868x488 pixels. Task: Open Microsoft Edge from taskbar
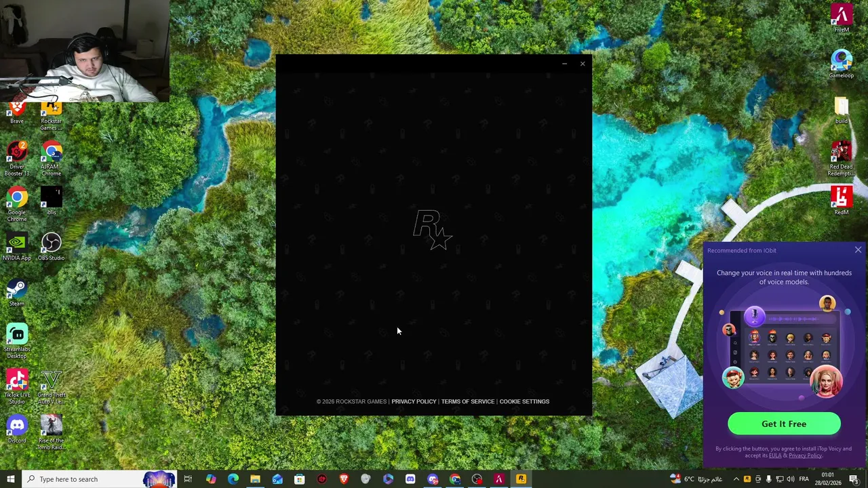[x=233, y=479]
